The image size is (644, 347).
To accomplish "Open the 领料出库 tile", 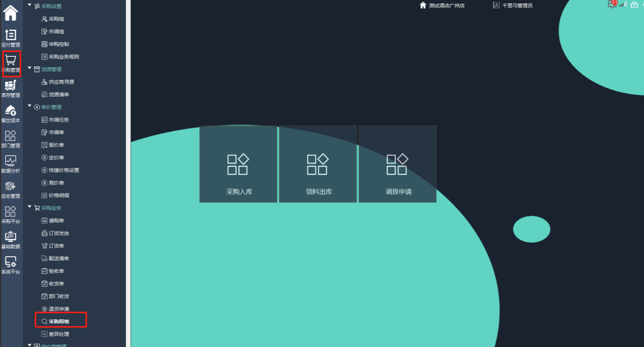I will 318,164.
